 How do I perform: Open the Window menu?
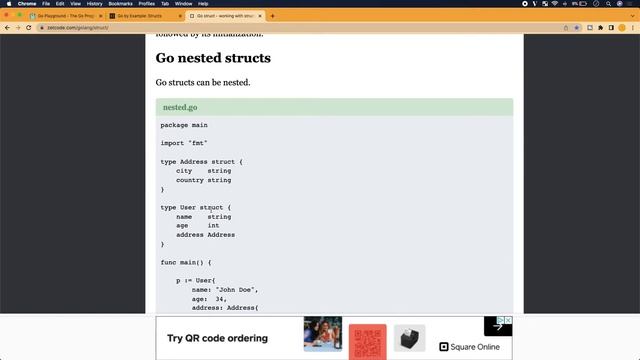[184, 4]
